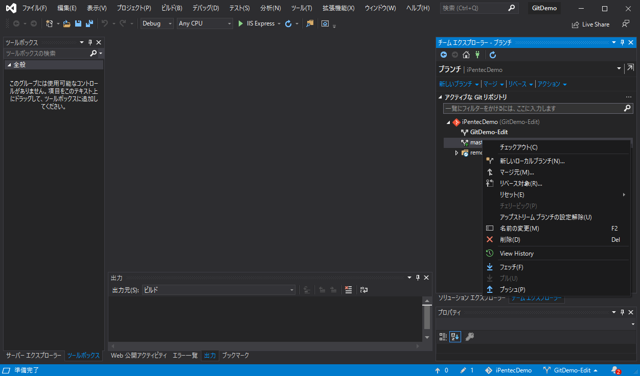The height and width of the screenshot is (376, 640).
Task: Pin the Team Explorer panel
Action: pos(622,42)
